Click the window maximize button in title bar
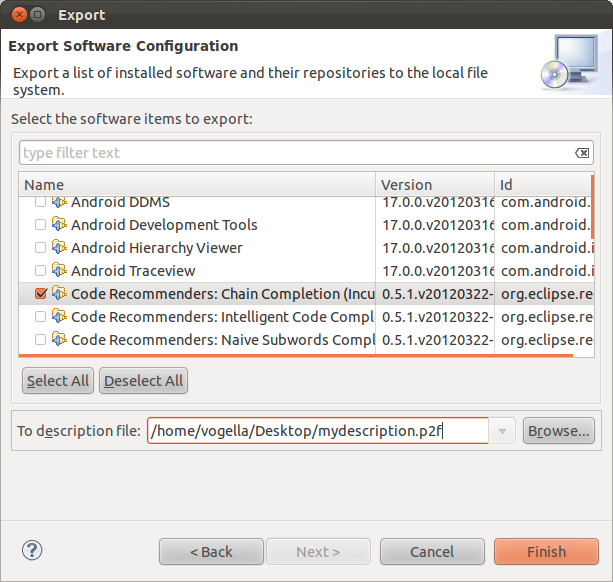Viewport: 613px width, 582px height. coord(38,15)
